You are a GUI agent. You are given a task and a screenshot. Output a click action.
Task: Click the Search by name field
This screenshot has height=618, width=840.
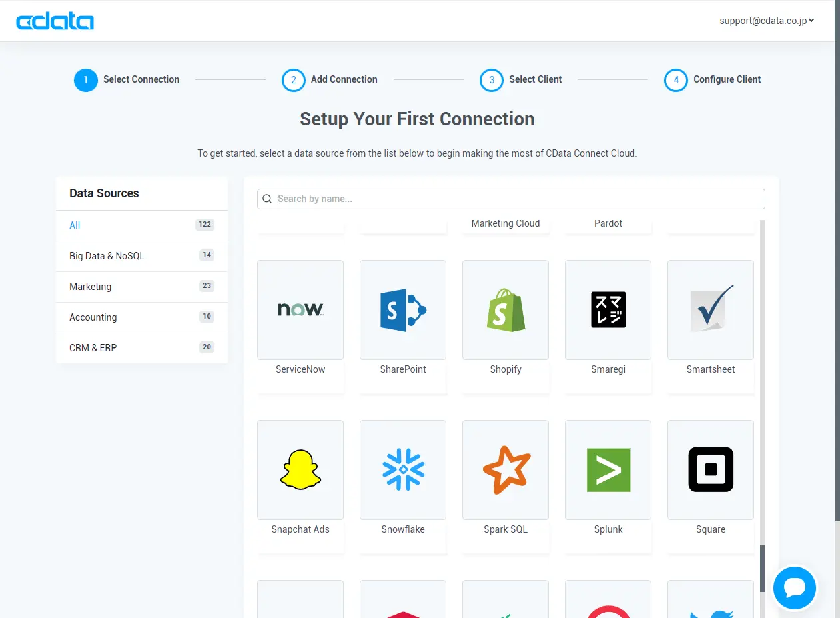pos(511,199)
